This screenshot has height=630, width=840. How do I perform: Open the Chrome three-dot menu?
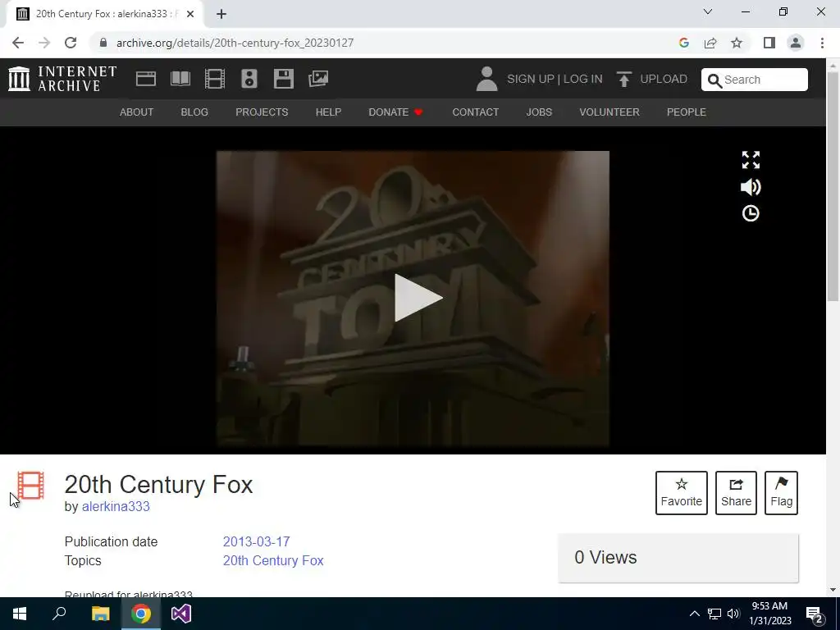click(822, 43)
